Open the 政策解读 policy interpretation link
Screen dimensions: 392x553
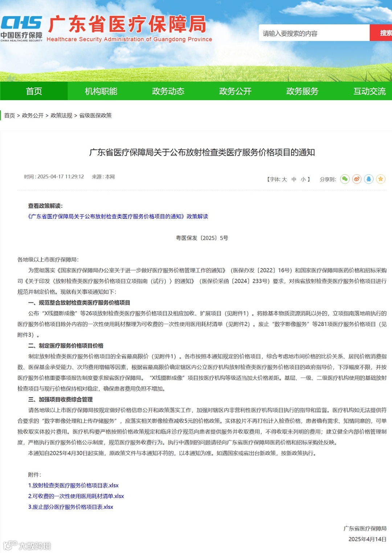tap(118, 217)
